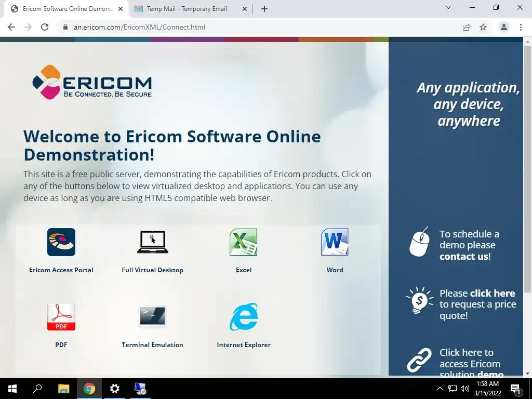The width and height of the screenshot is (532, 399).
Task: Launch the Full Virtual Desktop laptop icon
Action: click(x=153, y=242)
